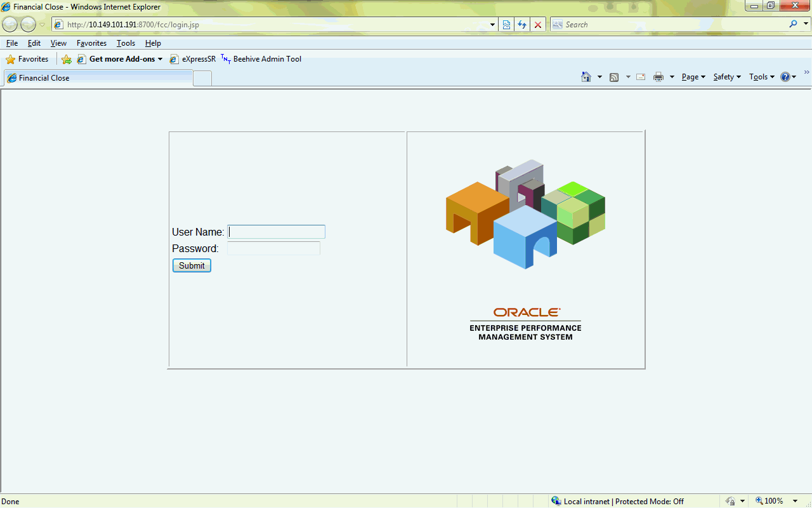The height and width of the screenshot is (508, 812).
Task: Open the recent pages dropdown beside Forward
Action: point(42,25)
